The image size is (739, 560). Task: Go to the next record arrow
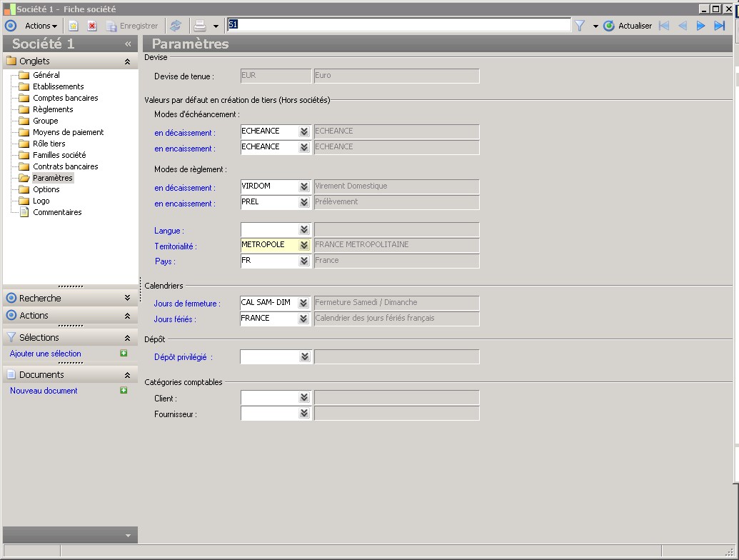click(701, 26)
